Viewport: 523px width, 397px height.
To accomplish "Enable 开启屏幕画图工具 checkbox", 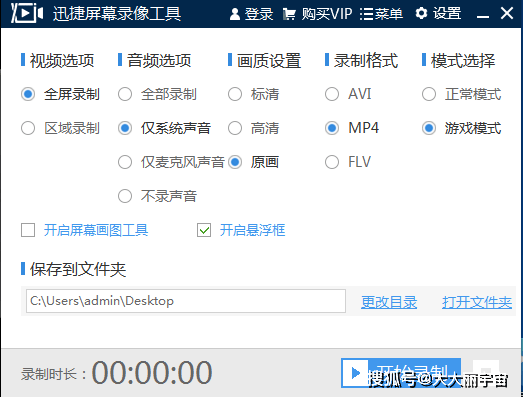I will click(28, 230).
